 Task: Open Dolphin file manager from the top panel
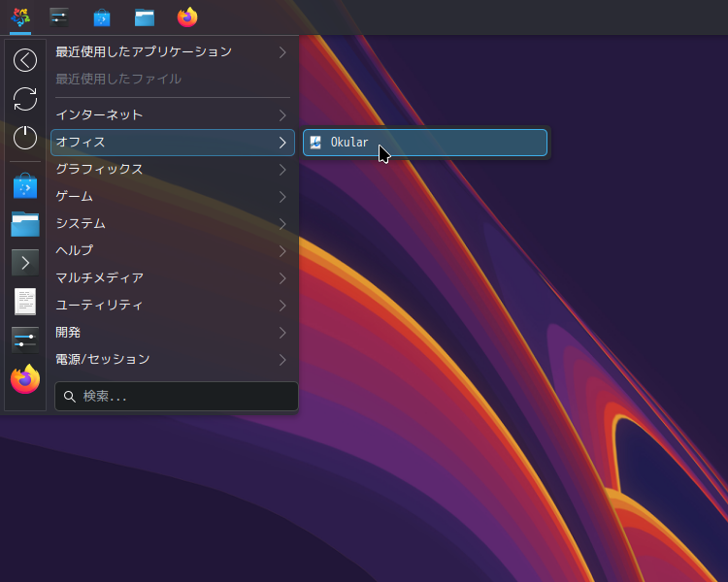tap(145, 17)
